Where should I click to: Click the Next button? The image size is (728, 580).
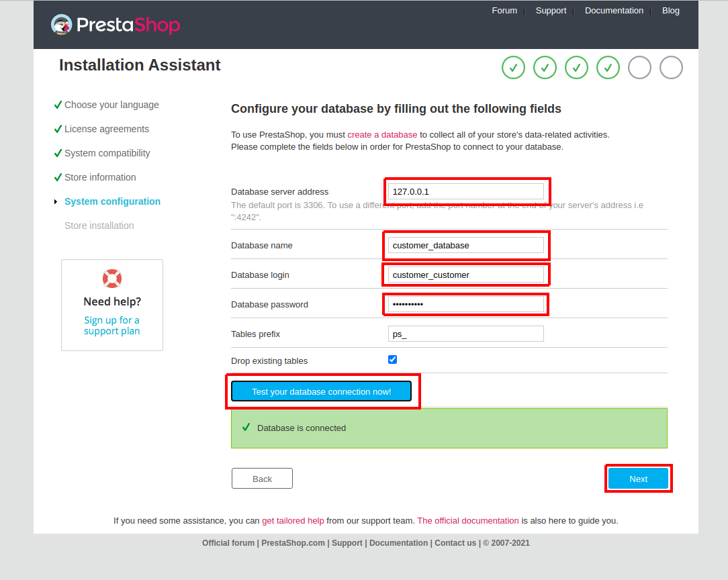638,479
